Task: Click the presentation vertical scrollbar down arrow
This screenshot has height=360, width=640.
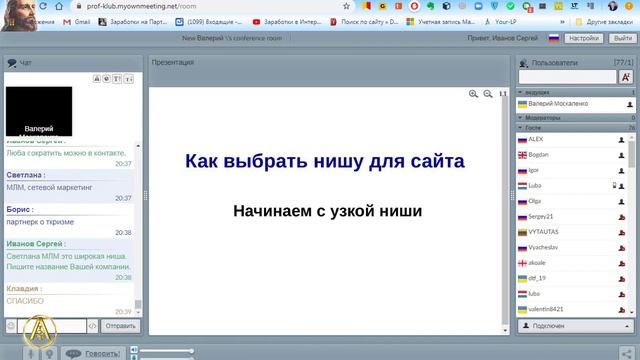Action: tap(505, 330)
